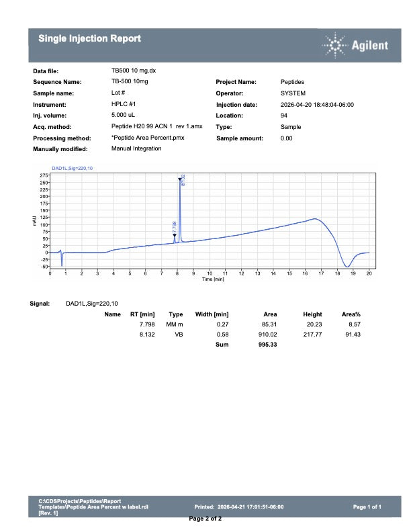Click acquisition method 'Peptide H20 99 ACN 1 rev 1.amx'

click(x=156, y=126)
